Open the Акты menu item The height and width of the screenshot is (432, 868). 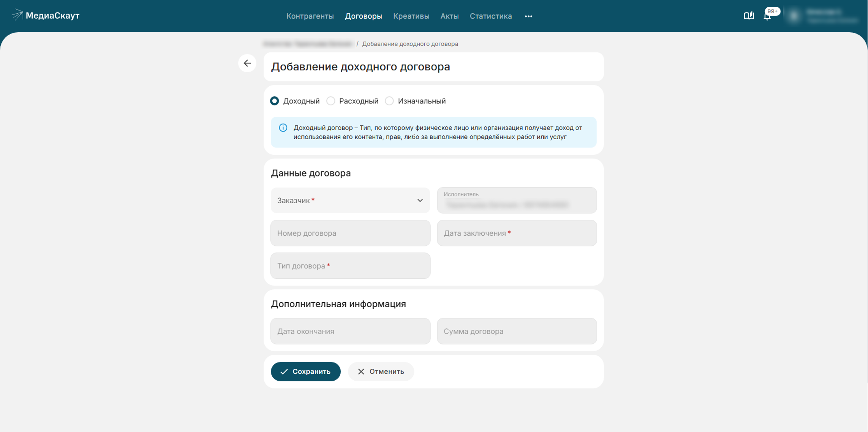(x=449, y=16)
